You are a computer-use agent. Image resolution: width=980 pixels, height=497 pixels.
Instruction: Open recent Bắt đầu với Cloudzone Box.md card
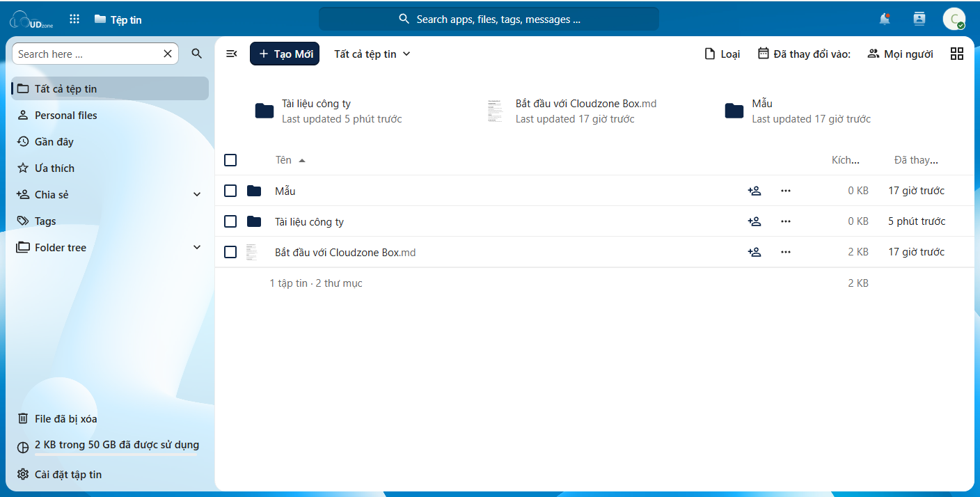(571, 111)
